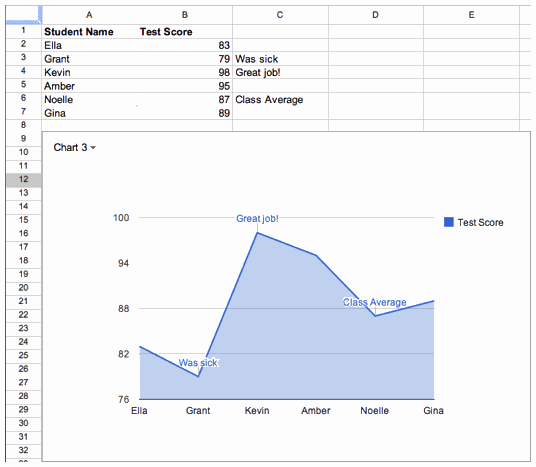Click the Was sick chart annotation
This screenshot has width=536, height=467.
point(198,362)
